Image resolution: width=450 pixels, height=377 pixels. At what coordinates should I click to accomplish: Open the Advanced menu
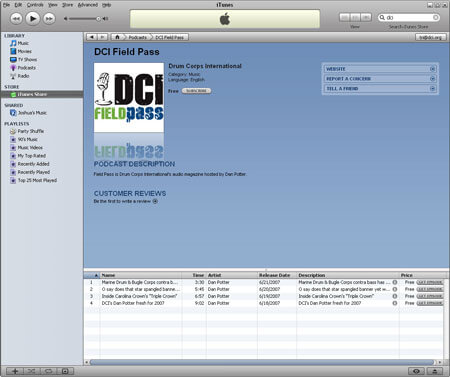coord(88,5)
